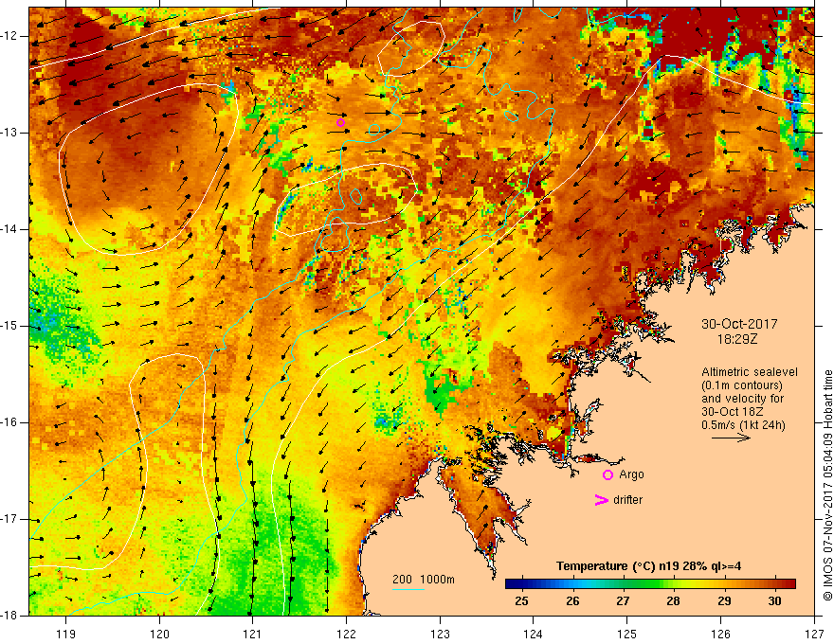Click the '30' colorbar tick label
The width and height of the screenshot is (834, 644).
775,601
